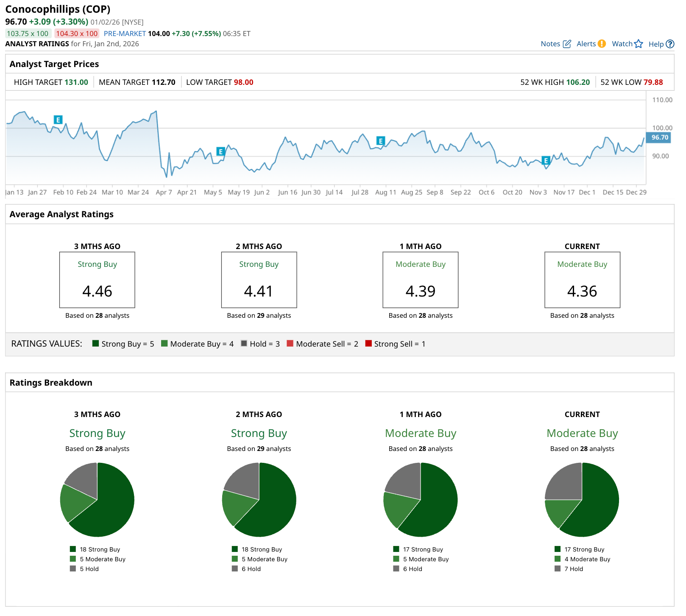Open the Notes link text
686x616 pixels.
click(x=550, y=44)
